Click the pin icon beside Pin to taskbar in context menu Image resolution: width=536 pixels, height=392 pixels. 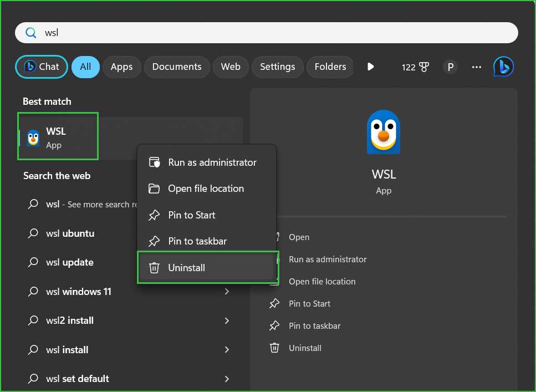click(x=154, y=242)
